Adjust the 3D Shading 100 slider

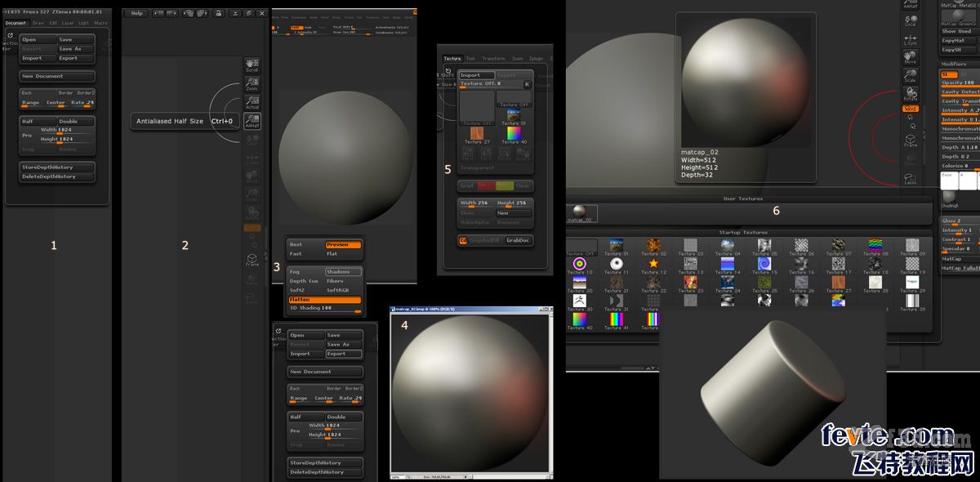point(324,308)
